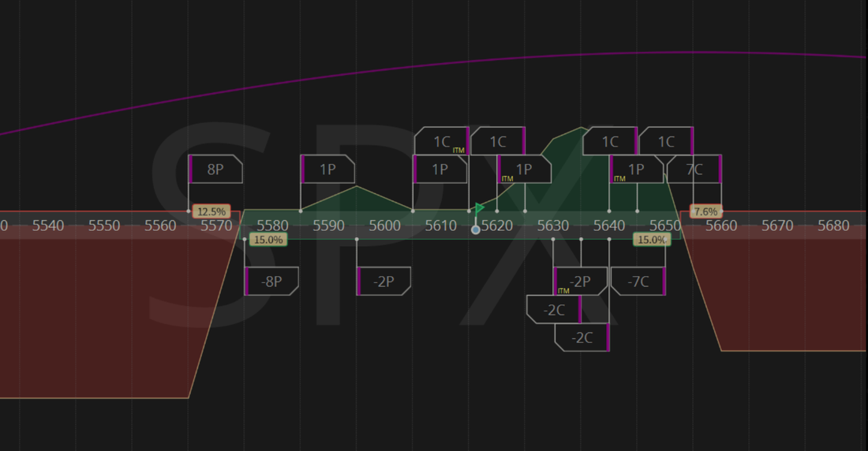Select the -7C short call flag
The width and height of the screenshot is (868, 451).
(x=638, y=281)
